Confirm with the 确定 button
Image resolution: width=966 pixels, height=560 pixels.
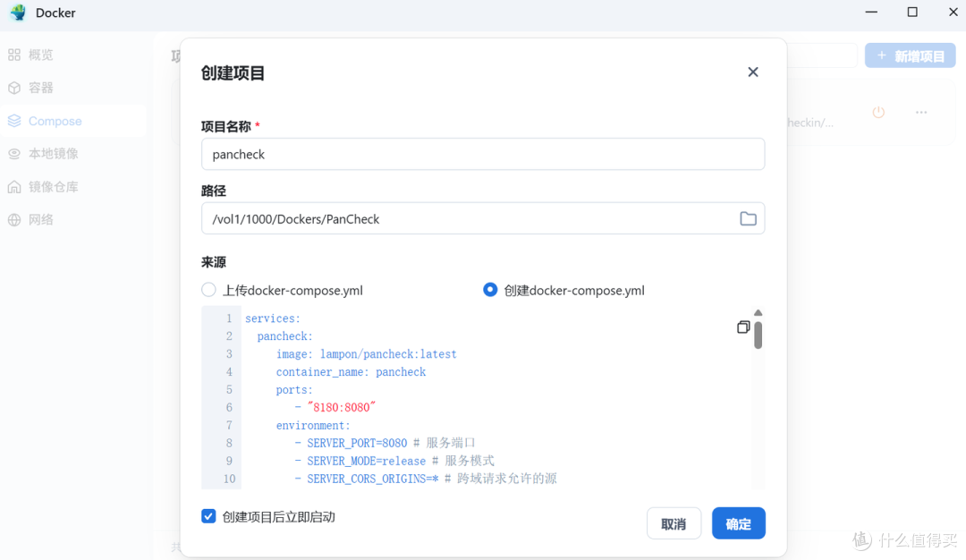(738, 523)
